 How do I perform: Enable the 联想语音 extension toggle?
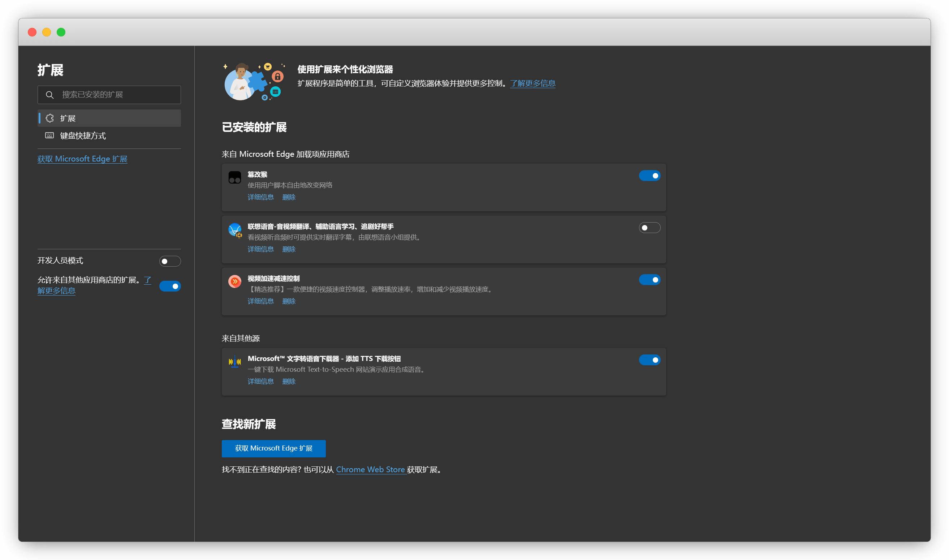pos(650,228)
